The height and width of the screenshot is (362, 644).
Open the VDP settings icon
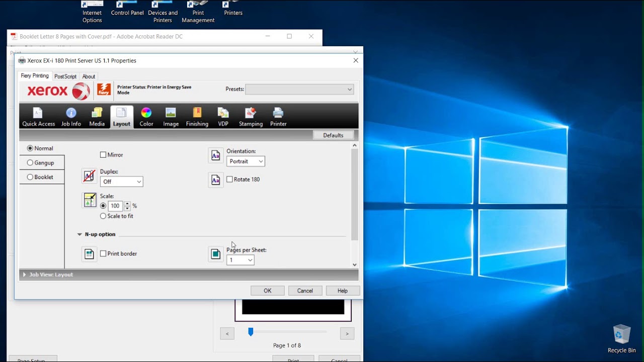223,117
